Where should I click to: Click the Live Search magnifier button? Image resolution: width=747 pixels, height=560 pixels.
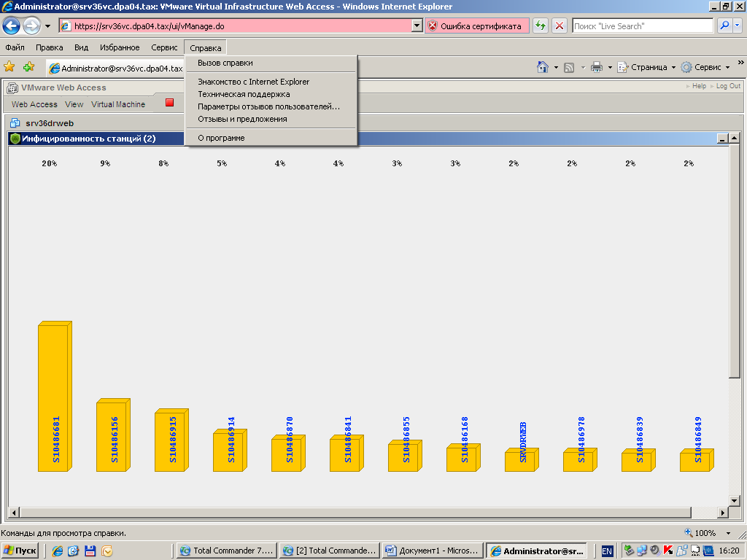point(724,26)
